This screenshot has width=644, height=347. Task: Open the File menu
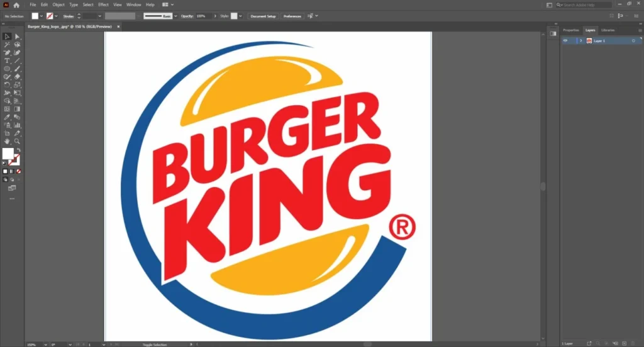pos(33,5)
